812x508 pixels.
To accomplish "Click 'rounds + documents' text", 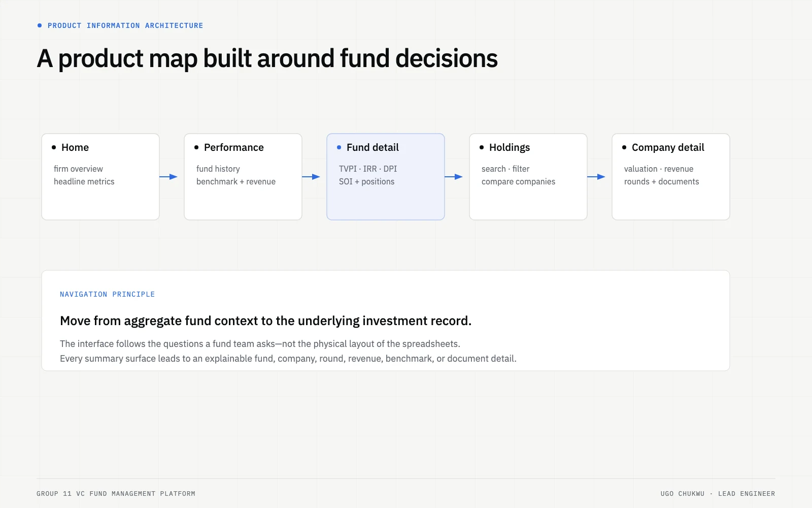I will pos(661,181).
